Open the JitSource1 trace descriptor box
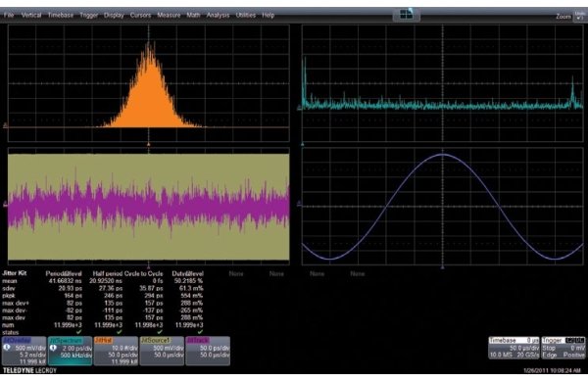The height and width of the screenshot is (382, 588). click(x=162, y=351)
